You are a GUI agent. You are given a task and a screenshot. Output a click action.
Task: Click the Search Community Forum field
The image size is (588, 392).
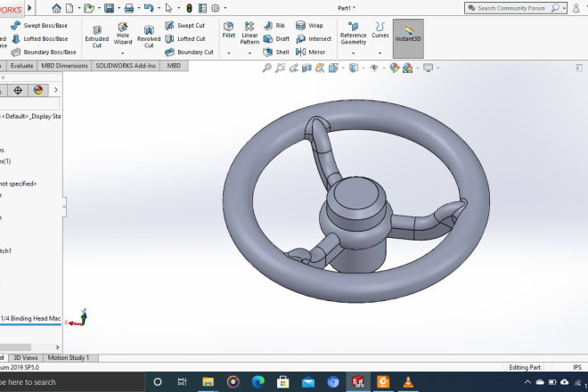tap(510, 8)
